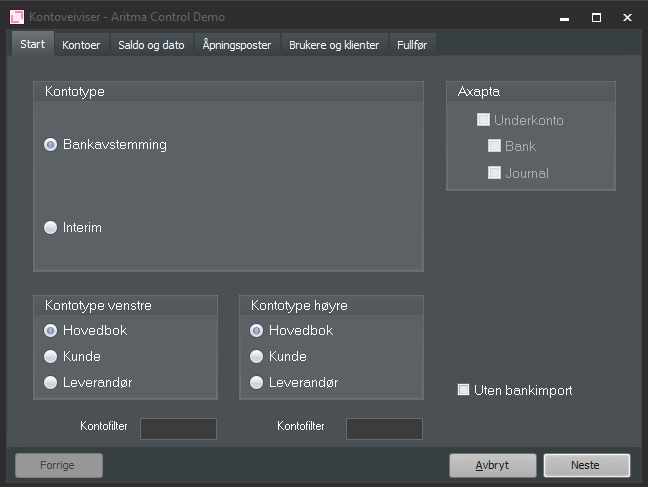Enable the Uten bankimport checkbox
The image size is (648, 487).
click(464, 390)
